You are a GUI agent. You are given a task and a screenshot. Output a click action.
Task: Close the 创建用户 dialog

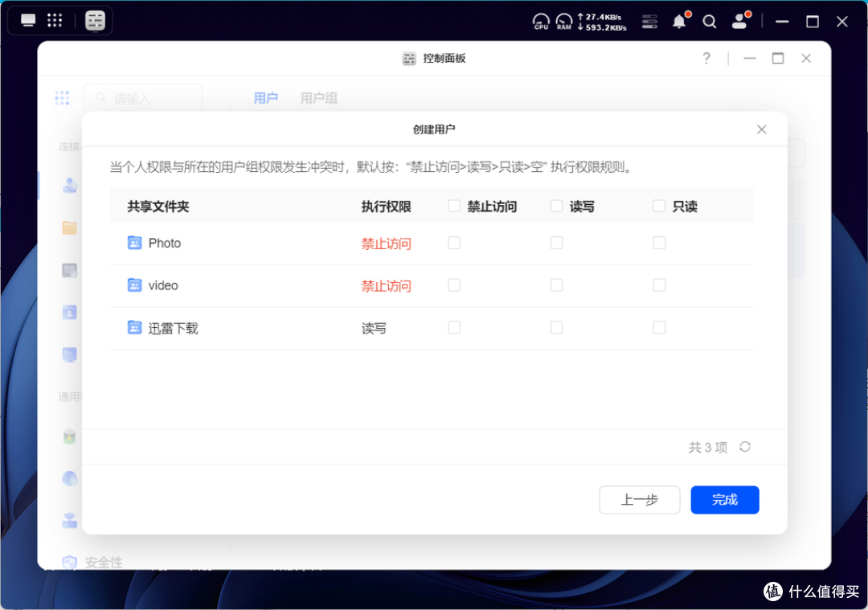(x=762, y=129)
